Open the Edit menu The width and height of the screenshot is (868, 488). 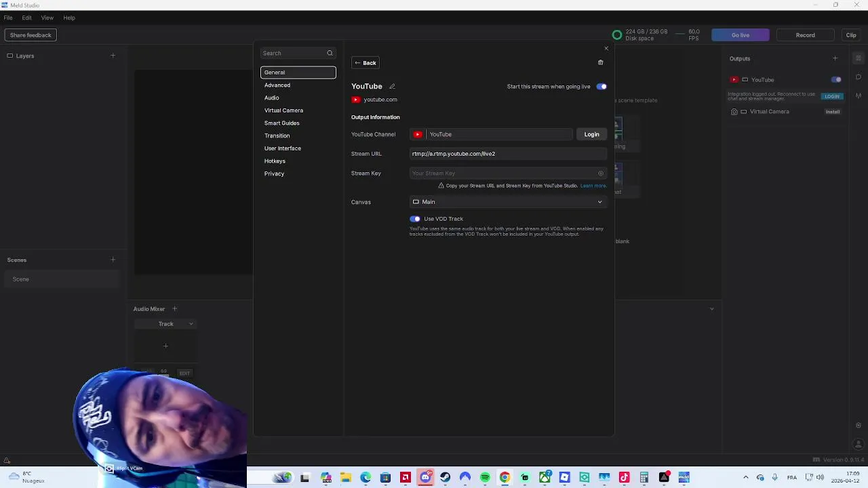(26, 18)
